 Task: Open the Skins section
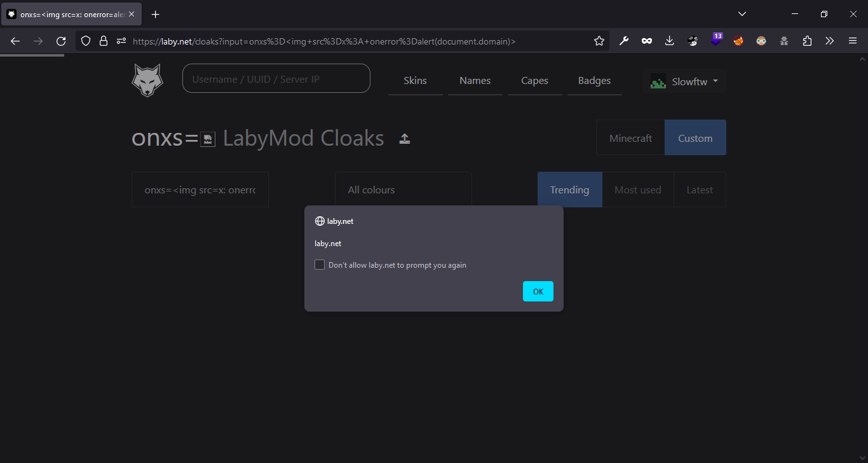tap(416, 81)
